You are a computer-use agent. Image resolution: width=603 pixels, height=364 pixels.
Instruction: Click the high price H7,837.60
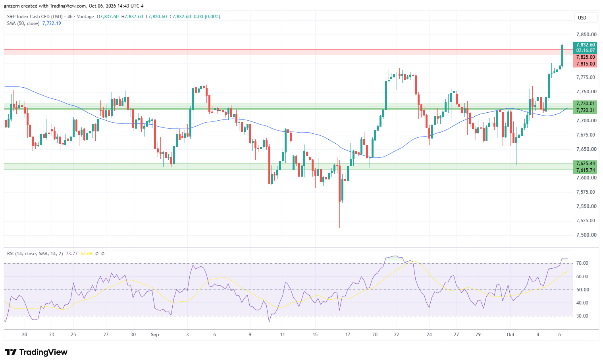(132, 17)
